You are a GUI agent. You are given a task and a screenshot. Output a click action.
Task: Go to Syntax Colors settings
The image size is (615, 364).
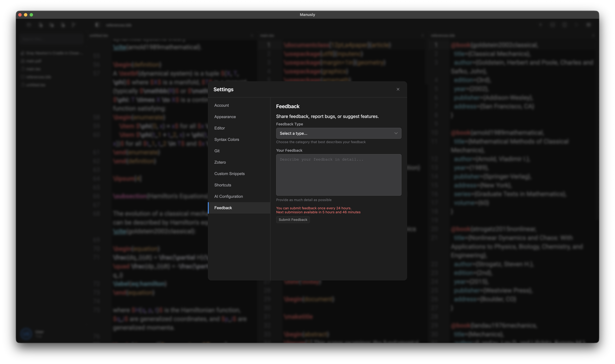coord(226,139)
